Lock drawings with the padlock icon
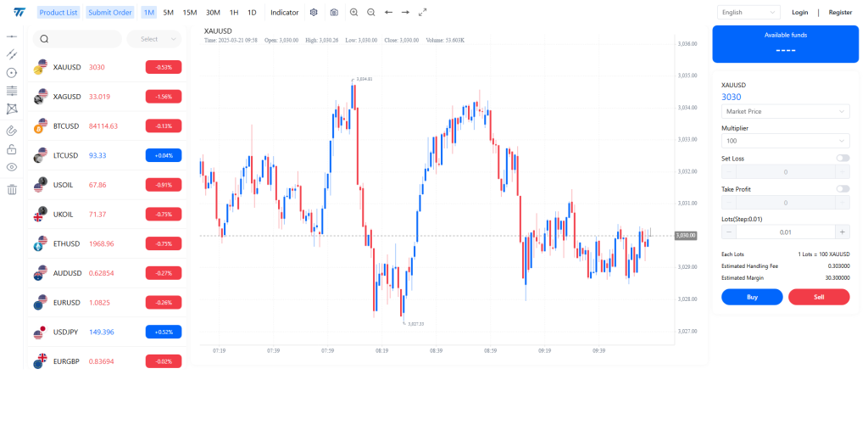The width and height of the screenshot is (868, 430). 12,149
